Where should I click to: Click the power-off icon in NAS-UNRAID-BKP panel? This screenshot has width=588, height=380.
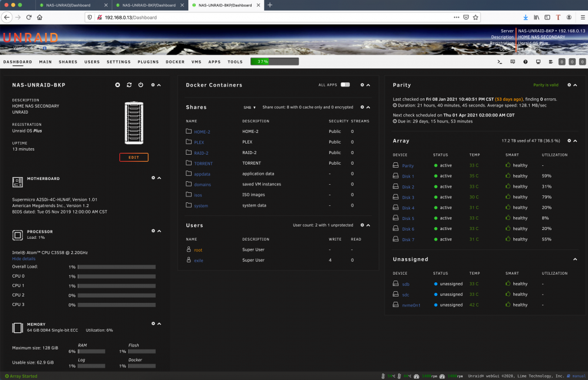141,85
